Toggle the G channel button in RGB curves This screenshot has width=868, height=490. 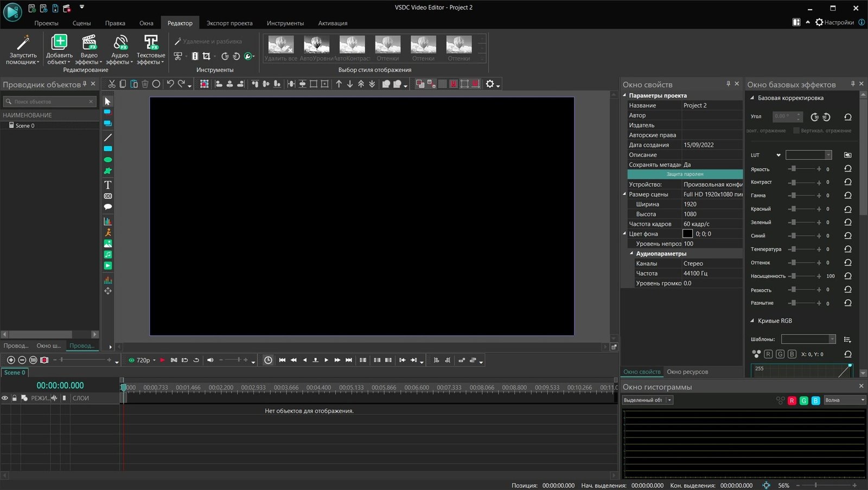pos(780,354)
